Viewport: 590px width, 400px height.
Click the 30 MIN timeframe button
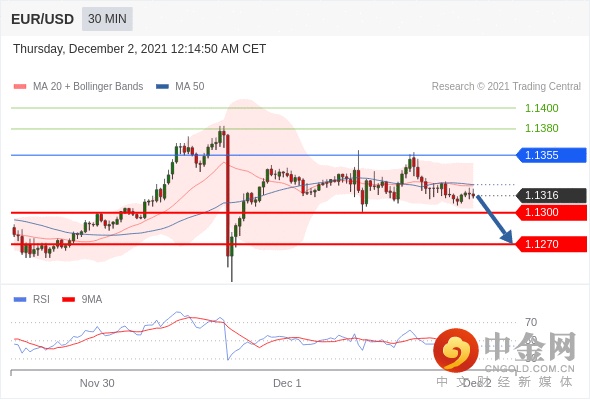pyautogui.click(x=107, y=19)
